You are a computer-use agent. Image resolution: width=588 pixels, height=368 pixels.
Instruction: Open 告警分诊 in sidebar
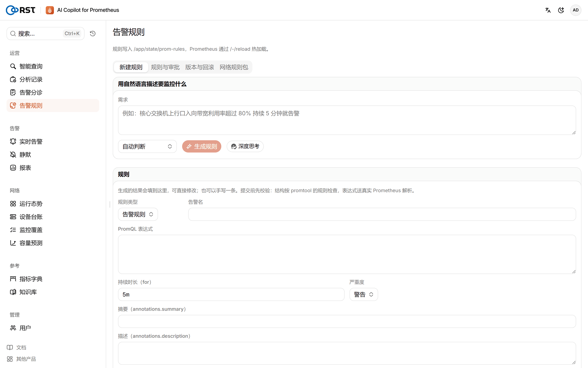(53, 92)
